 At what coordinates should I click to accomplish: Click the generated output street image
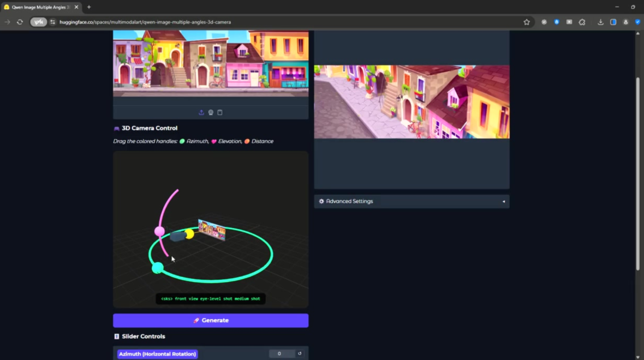[x=412, y=102]
